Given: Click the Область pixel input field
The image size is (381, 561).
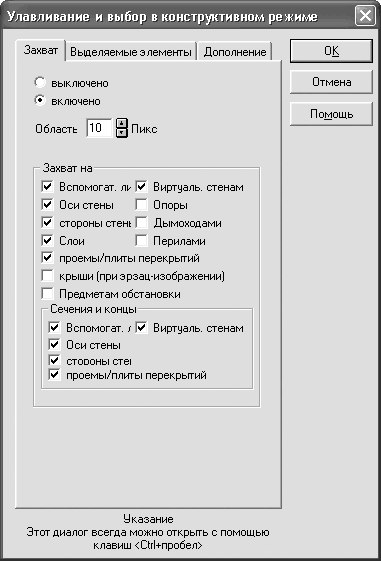Looking at the screenshot, I should pyautogui.click(x=99, y=128).
